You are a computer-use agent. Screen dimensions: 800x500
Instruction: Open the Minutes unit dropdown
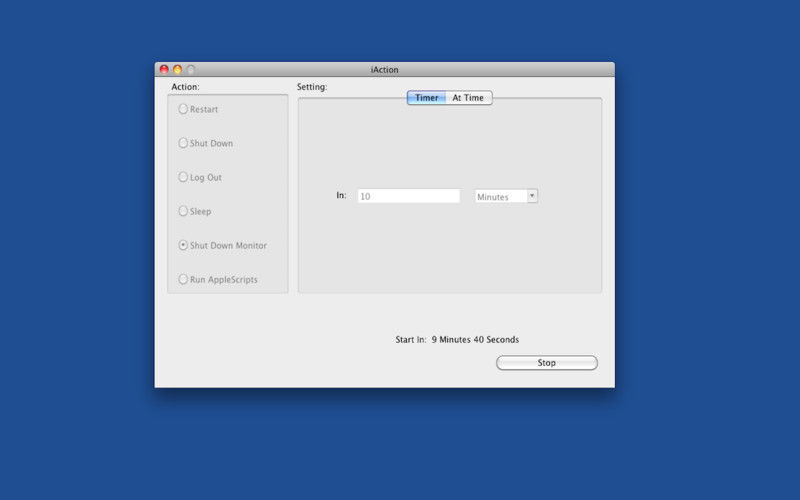click(x=506, y=196)
